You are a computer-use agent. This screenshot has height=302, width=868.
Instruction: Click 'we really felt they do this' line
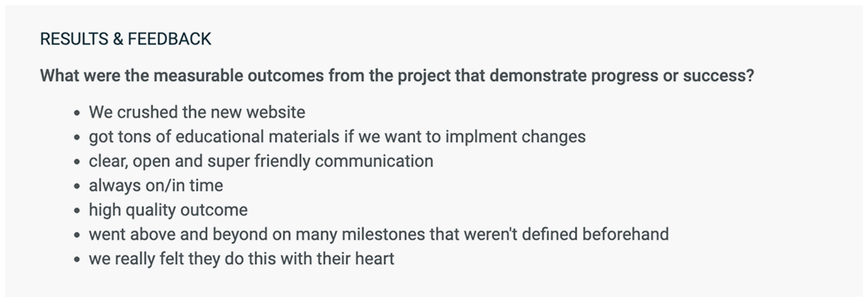pyautogui.click(x=241, y=259)
